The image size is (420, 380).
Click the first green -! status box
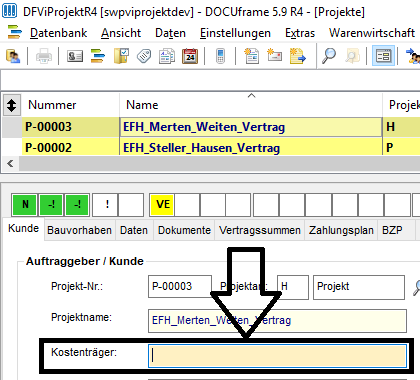click(x=51, y=204)
